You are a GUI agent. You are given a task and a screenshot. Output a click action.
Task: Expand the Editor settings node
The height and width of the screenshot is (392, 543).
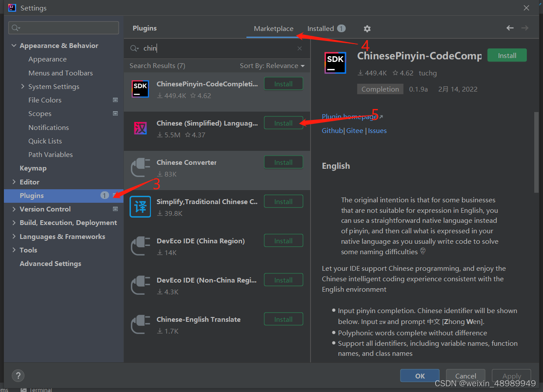click(14, 182)
